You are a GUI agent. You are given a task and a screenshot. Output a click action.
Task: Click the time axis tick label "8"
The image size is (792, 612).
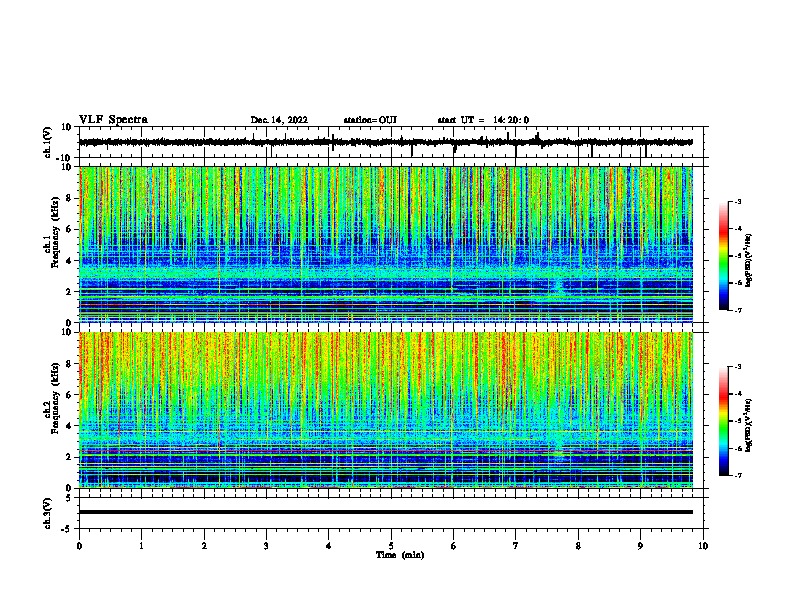578,546
